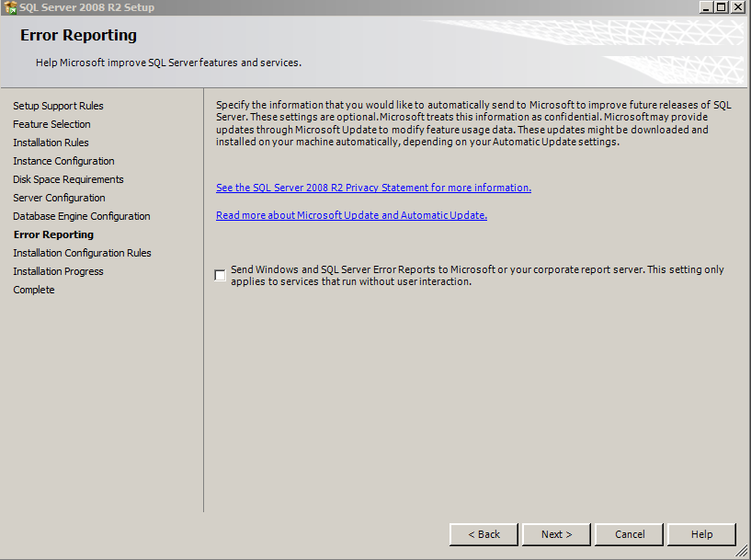The width and height of the screenshot is (751, 560).
Task: Enable sending error reports to Microsoft checkbox
Action: tap(220, 275)
